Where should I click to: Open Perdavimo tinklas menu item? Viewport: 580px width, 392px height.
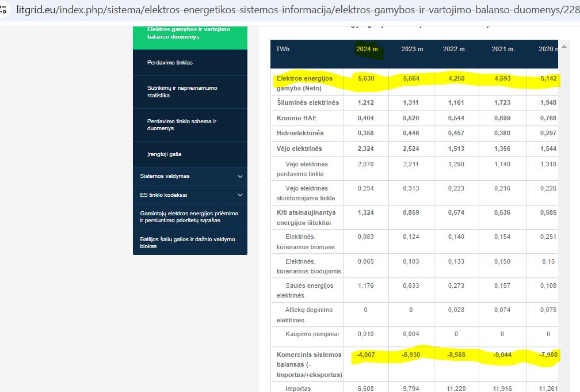coord(190,63)
